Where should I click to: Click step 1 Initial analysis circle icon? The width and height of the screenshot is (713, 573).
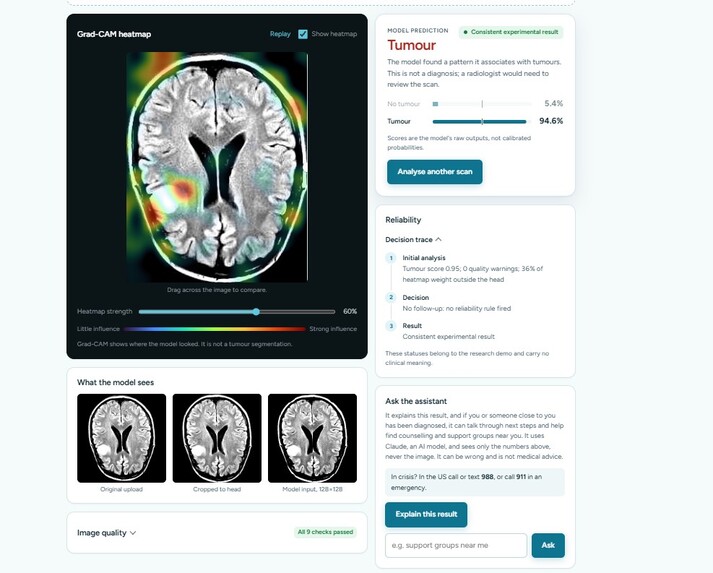tap(391, 258)
